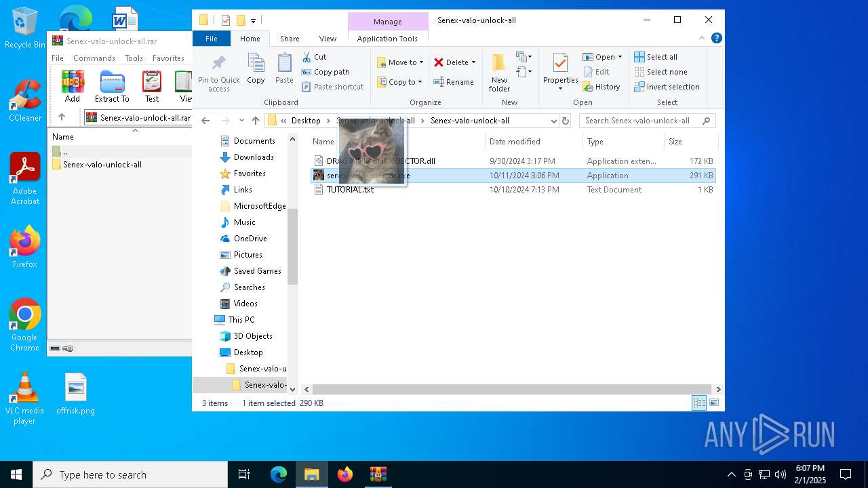Click Desktop in Explorer breadcrumb path

click(x=306, y=121)
